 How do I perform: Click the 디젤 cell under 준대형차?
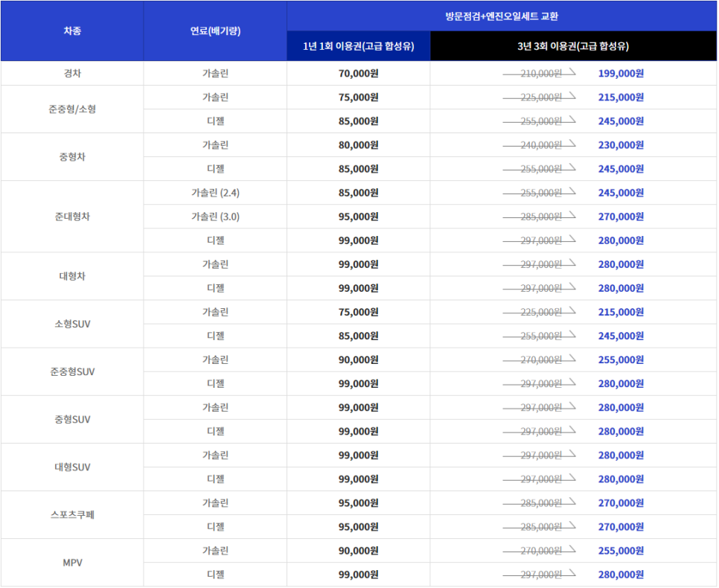click(x=215, y=240)
